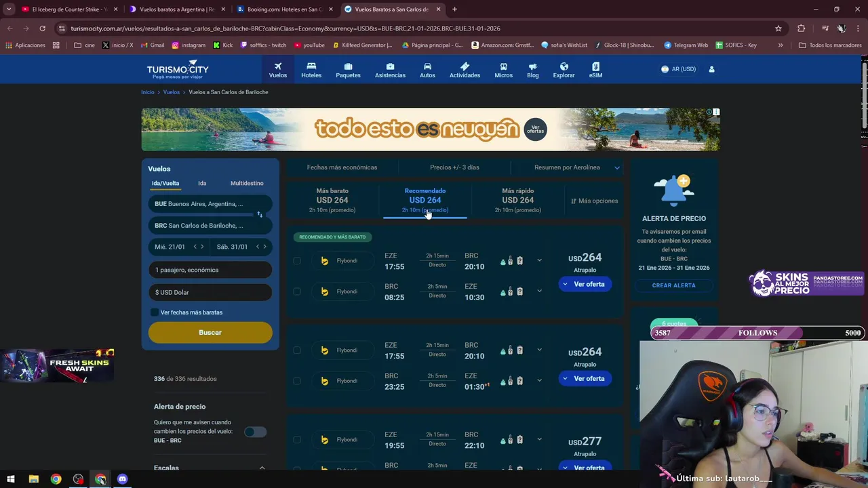Open the Actividades section
The height and width of the screenshot is (488, 868).
[465, 70]
